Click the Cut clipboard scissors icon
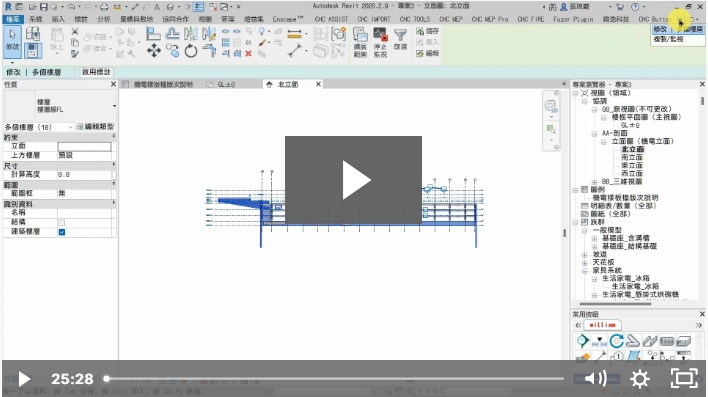 coord(75,32)
